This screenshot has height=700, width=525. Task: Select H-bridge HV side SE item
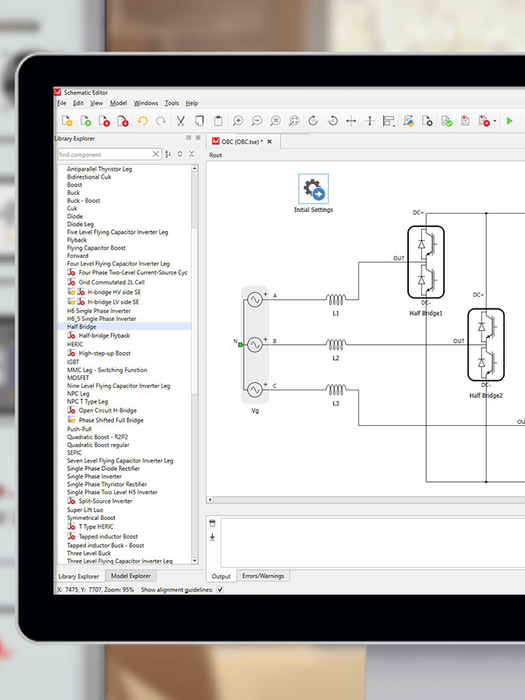tap(114, 292)
